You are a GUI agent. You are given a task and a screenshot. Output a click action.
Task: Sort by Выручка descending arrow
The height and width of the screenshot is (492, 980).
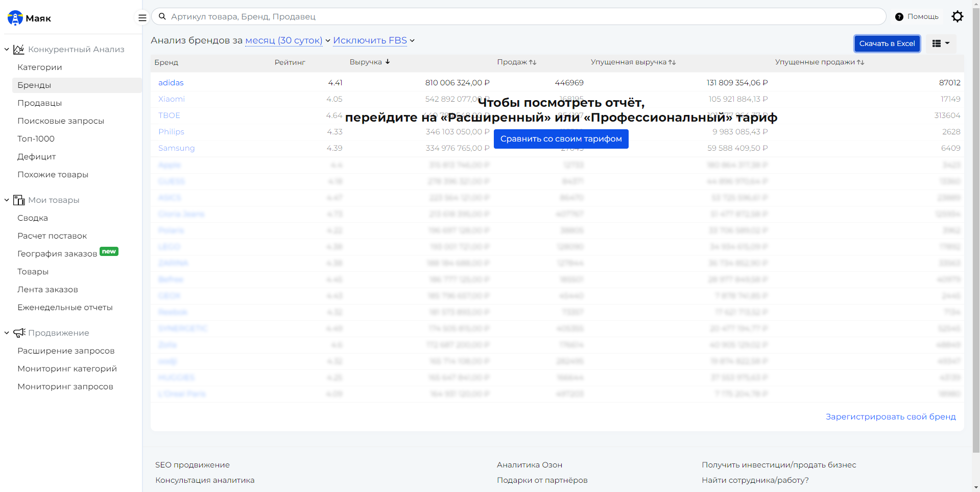[388, 62]
